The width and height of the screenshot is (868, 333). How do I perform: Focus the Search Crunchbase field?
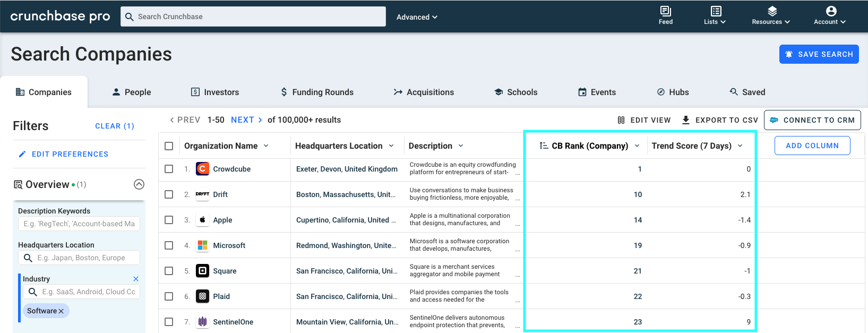point(253,16)
